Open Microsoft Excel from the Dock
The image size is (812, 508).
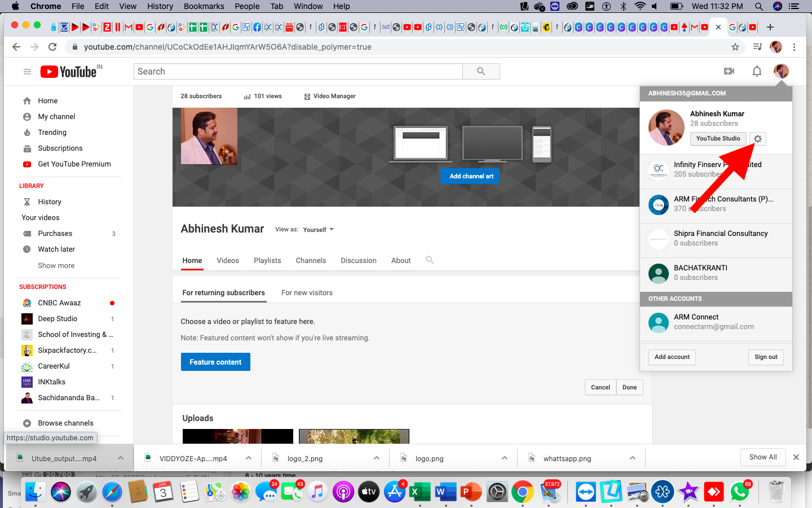point(419,492)
